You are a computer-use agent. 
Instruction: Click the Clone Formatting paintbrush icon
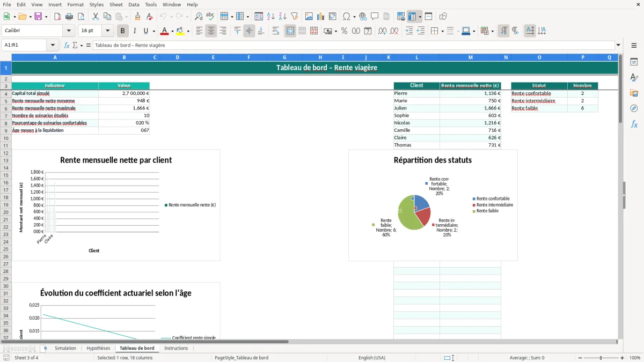click(137, 17)
